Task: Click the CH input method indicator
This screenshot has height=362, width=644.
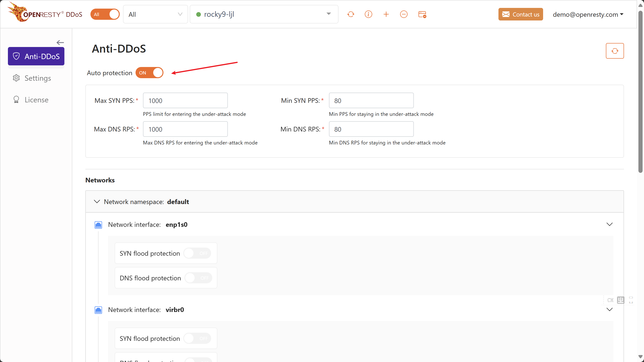Action: click(x=610, y=300)
